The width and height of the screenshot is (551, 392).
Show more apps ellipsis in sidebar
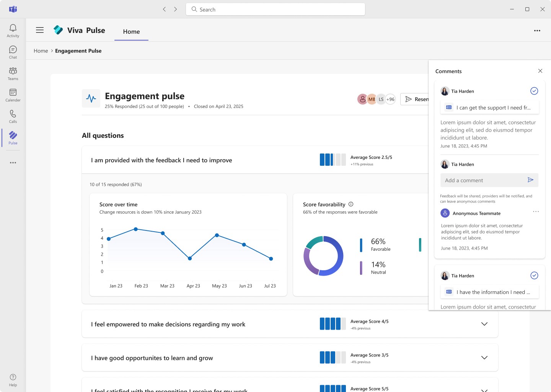(13, 163)
